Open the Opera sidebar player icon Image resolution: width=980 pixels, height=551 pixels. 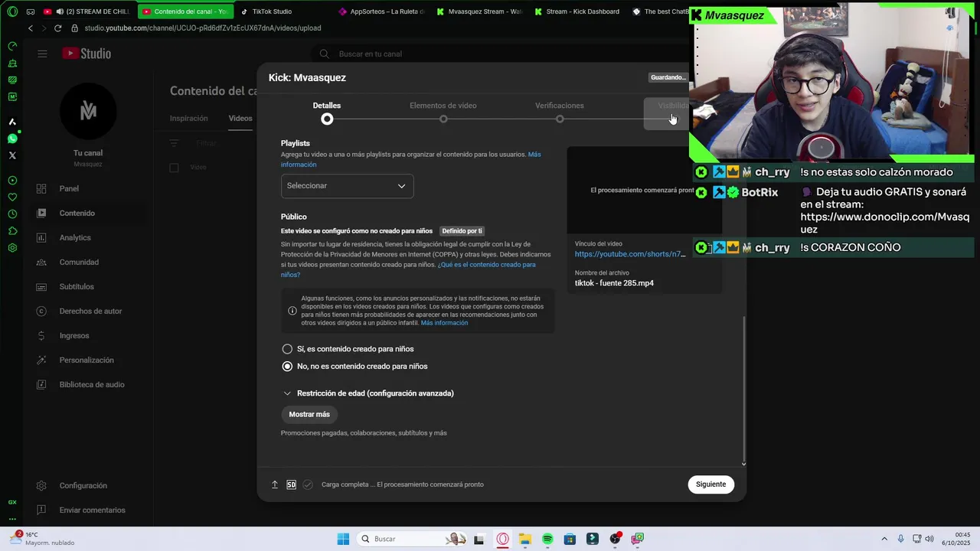[x=12, y=181]
